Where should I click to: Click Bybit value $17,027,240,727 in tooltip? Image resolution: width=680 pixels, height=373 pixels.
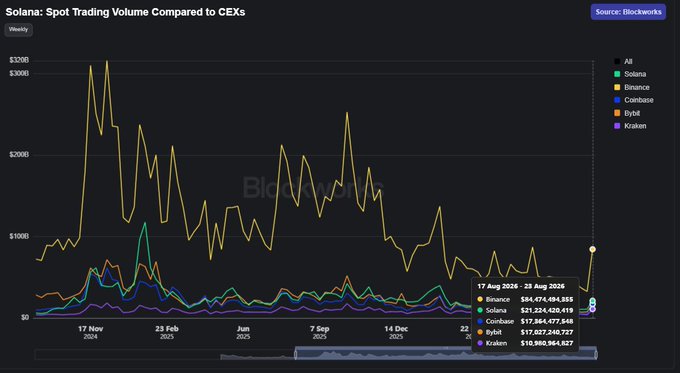point(547,332)
